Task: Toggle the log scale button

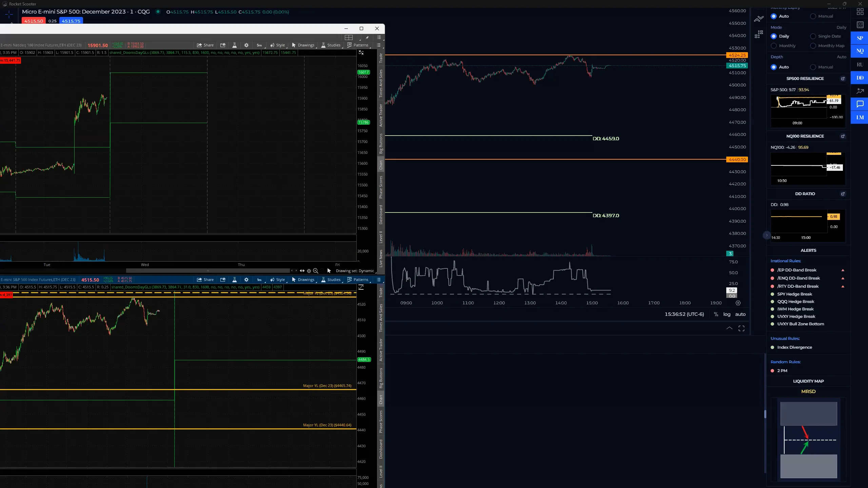Action: click(x=727, y=314)
